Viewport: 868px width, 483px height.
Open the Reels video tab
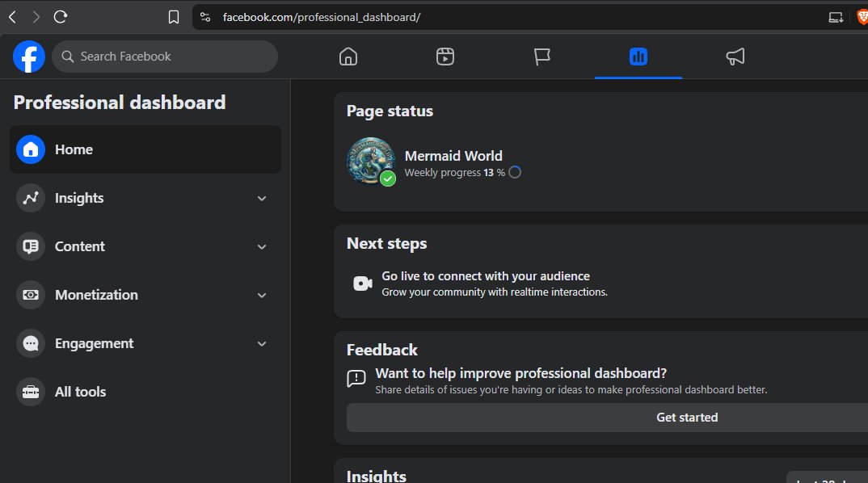(x=445, y=57)
